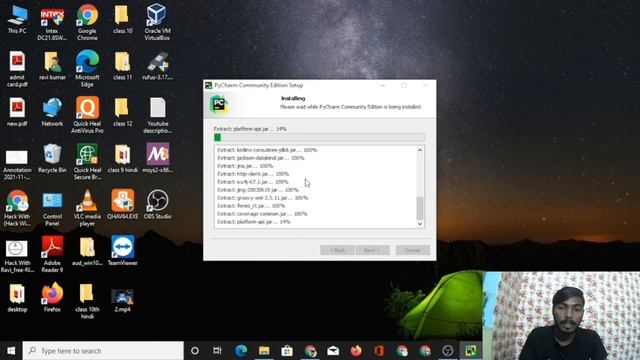Open Office from the taskbar
The image size is (640, 360).
click(379, 351)
